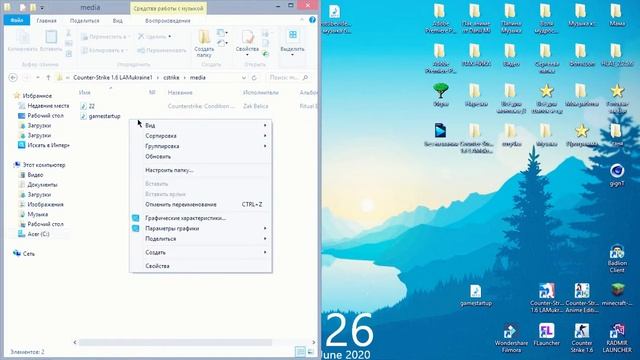The width and height of the screenshot is (640, 360).
Task: Select the FLauncher desktop shortcut
Action: coord(547,335)
